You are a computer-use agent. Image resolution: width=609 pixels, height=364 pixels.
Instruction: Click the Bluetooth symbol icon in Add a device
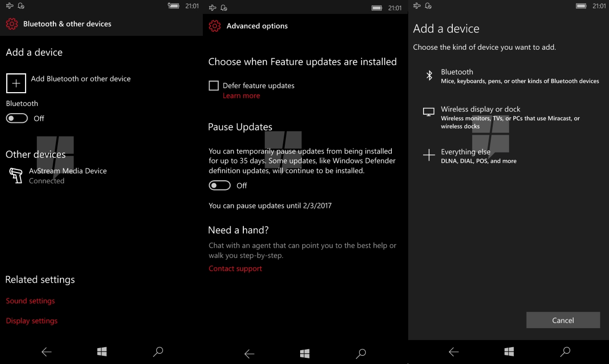point(429,75)
